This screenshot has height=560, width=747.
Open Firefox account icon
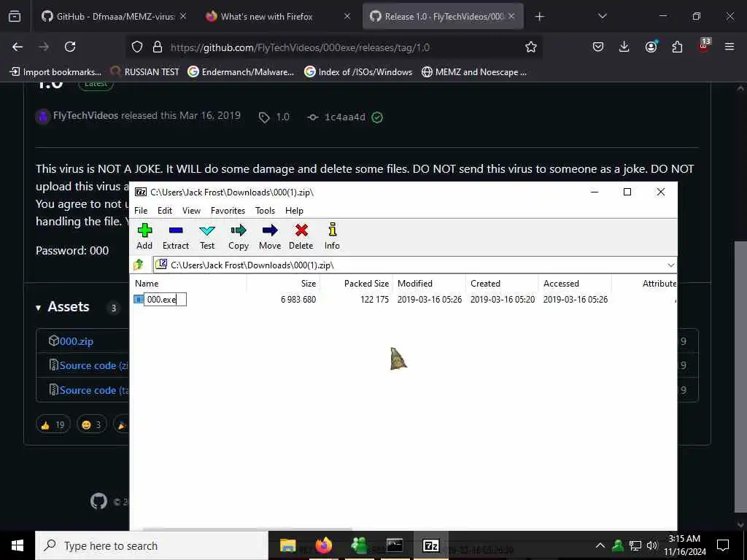pyautogui.click(x=651, y=47)
